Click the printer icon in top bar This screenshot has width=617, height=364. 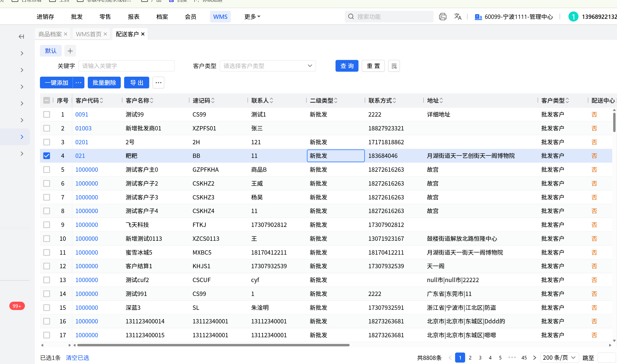coord(442,17)
